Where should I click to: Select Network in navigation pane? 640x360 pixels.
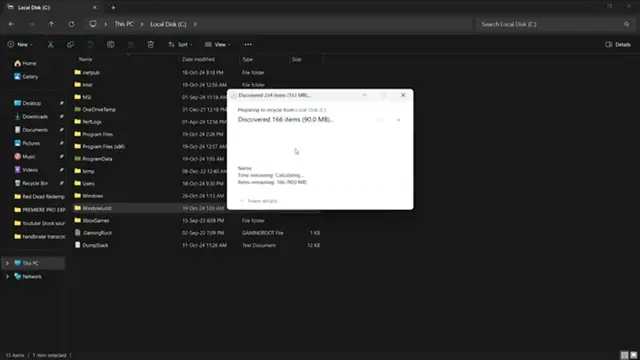pos(28,276)
